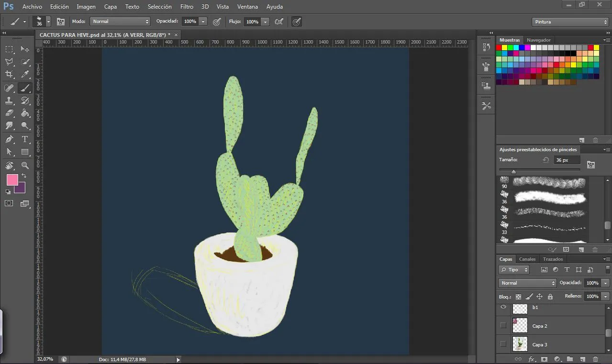This screenshot has width=612, height=364.
Task: Create a new layer group
Action: pos(570,359)
